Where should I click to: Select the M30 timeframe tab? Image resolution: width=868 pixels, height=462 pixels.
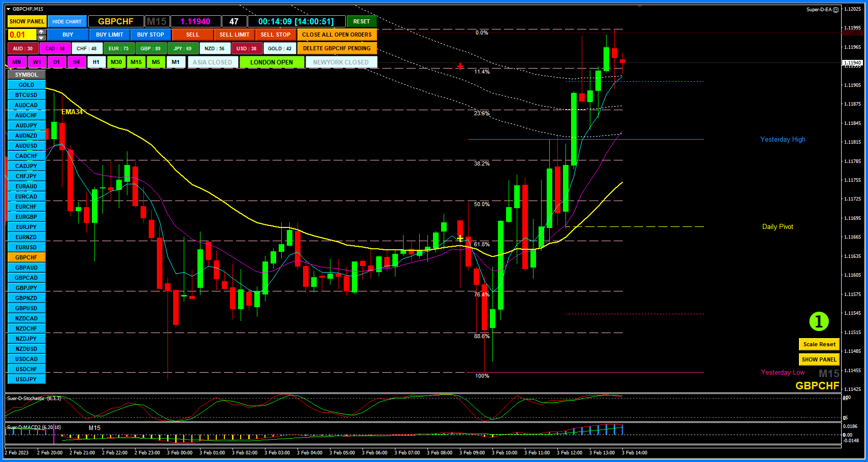pyautogui.click(x=116, y=62)
